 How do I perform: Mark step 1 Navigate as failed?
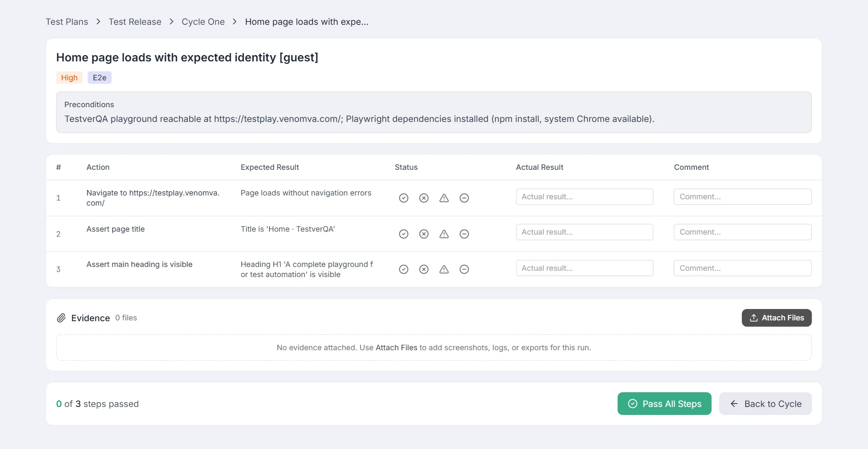pos(424,198)
